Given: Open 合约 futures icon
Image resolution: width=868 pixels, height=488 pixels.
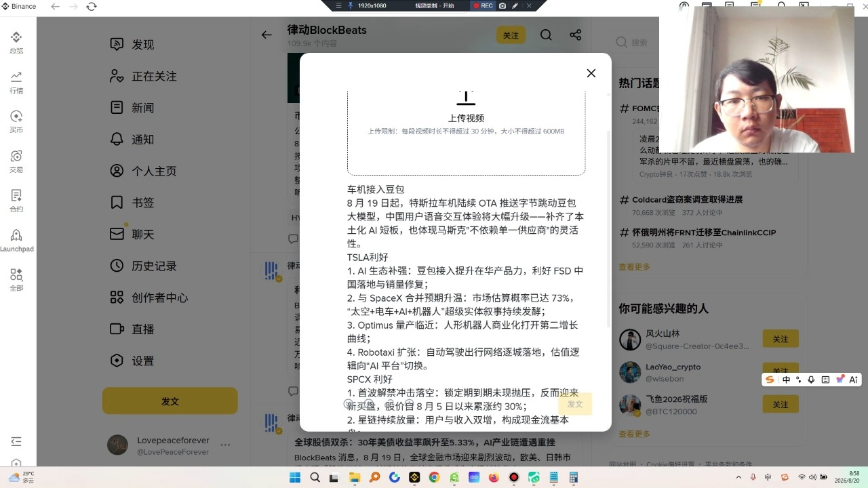Looking at the screenshot, I should (x=16, y=201).
